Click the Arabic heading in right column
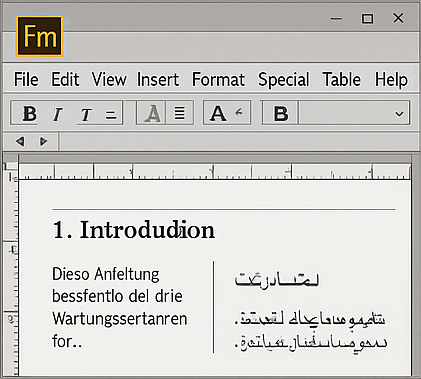 pyautogui.click(x=277, y=279)
